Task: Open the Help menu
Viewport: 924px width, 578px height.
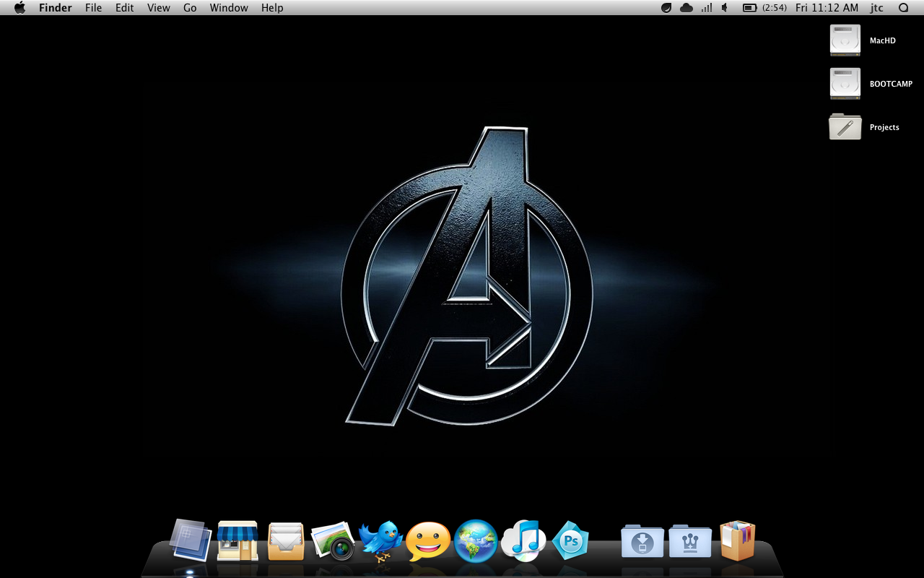Action: pyautogui.click(x=272, y=8)
